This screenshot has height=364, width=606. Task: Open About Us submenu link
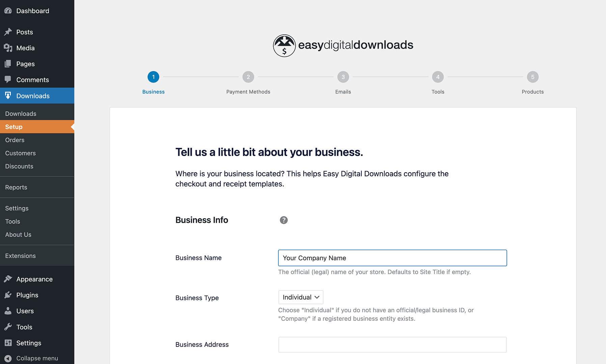37,235
